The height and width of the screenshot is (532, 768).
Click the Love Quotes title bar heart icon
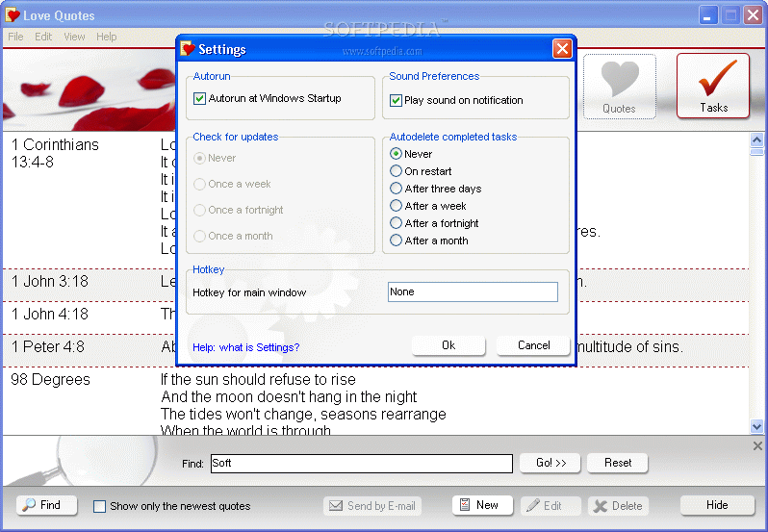[13, 15]
